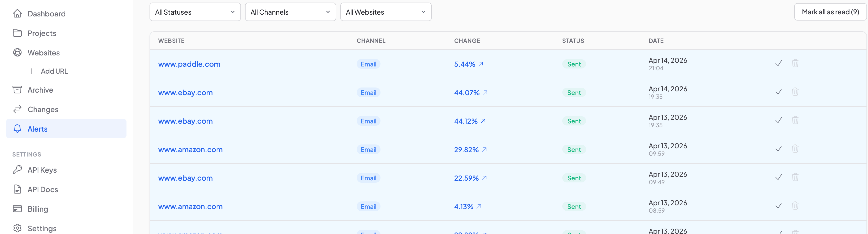Open Projects via the folder icon
The image size is (868, 234).
(17, 33)
